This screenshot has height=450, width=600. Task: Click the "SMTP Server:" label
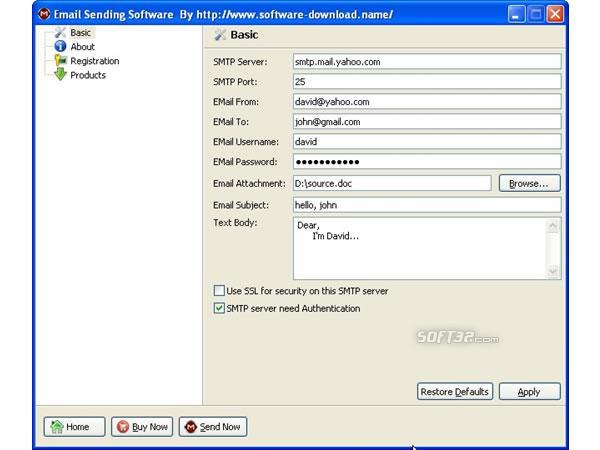point(240,62)
